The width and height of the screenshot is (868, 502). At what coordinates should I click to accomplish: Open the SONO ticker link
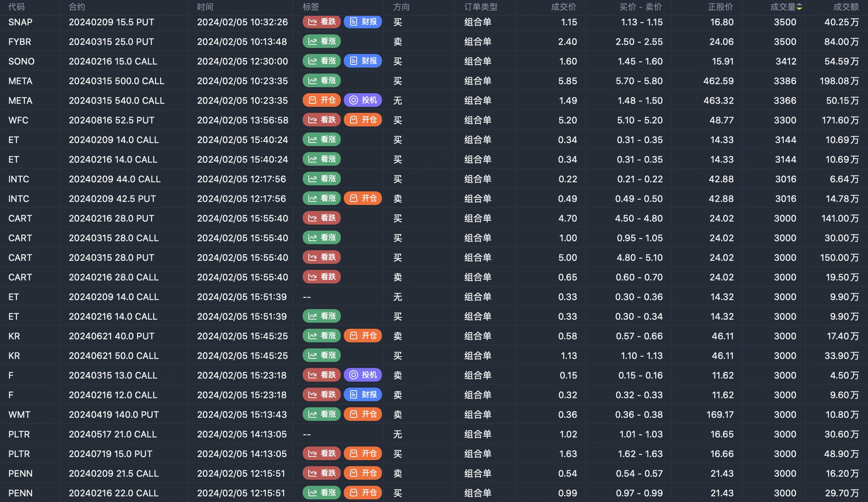coord(21,61)
